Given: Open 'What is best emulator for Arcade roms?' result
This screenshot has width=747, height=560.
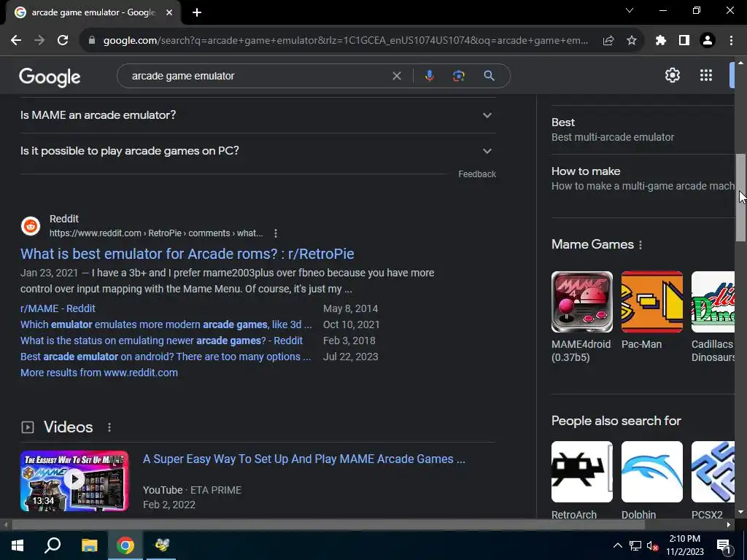Looking at the screenshot, I should pyautogui.click(x=187, y=254).
